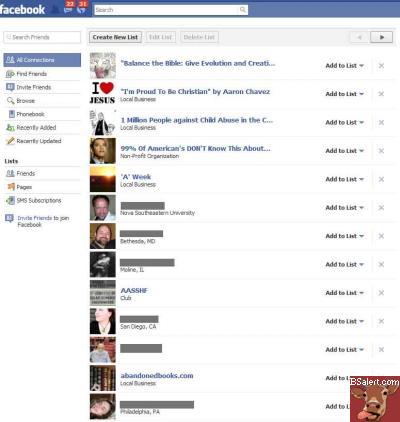The height and width of the screenshot is (422, 400).
Task: Click the Edit List button
Action: pyautogui.click(x=160, y=37)
